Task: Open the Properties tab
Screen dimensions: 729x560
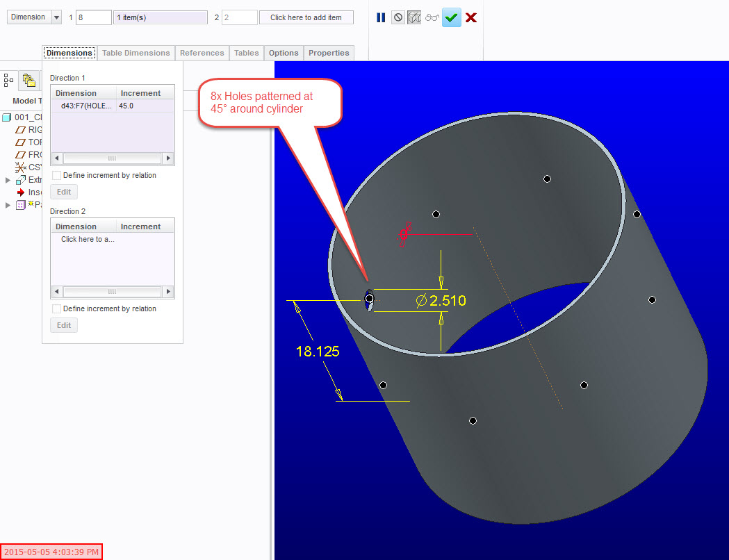Action: tap(329, 53)
